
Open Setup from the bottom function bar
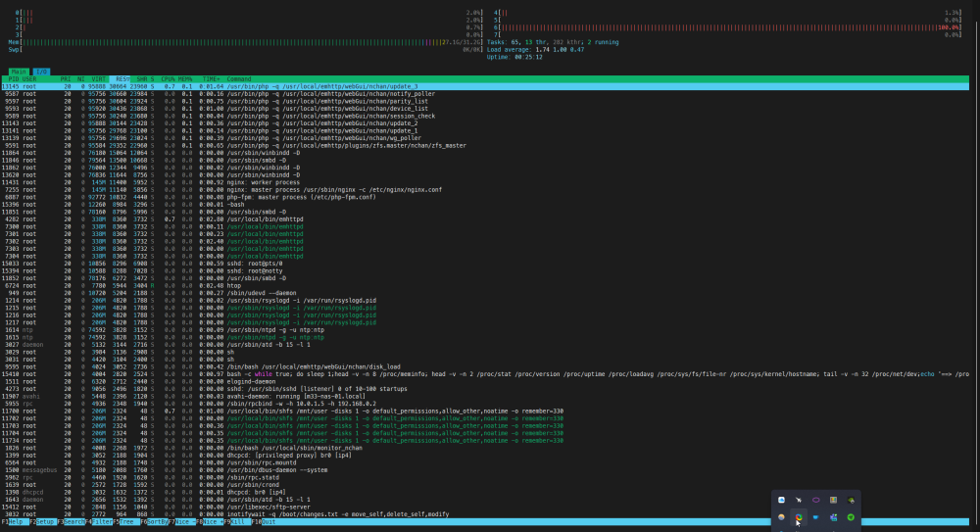coord(45,522)
